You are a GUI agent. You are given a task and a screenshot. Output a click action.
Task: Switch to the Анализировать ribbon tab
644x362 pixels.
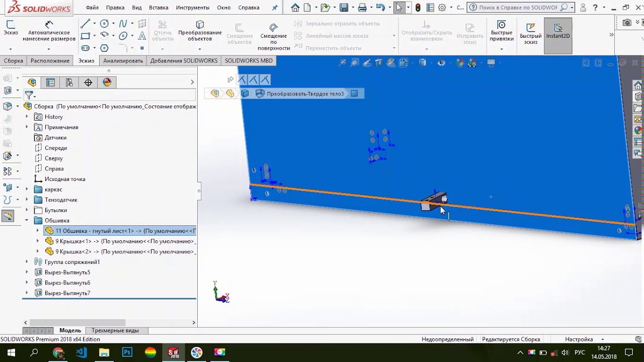[123, 60]
